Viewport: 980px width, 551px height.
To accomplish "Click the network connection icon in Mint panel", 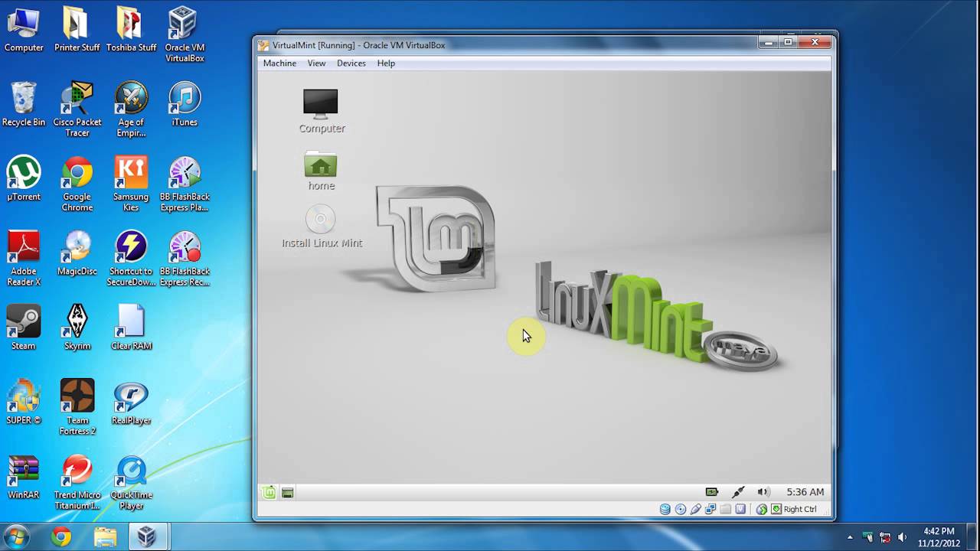I will pyautogui.click(x=738, y=492).
